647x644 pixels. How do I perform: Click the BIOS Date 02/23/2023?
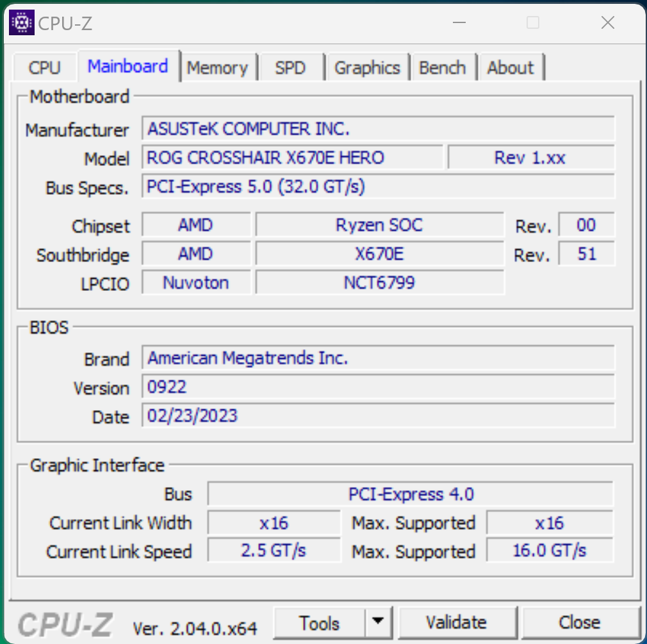[378, 416]
